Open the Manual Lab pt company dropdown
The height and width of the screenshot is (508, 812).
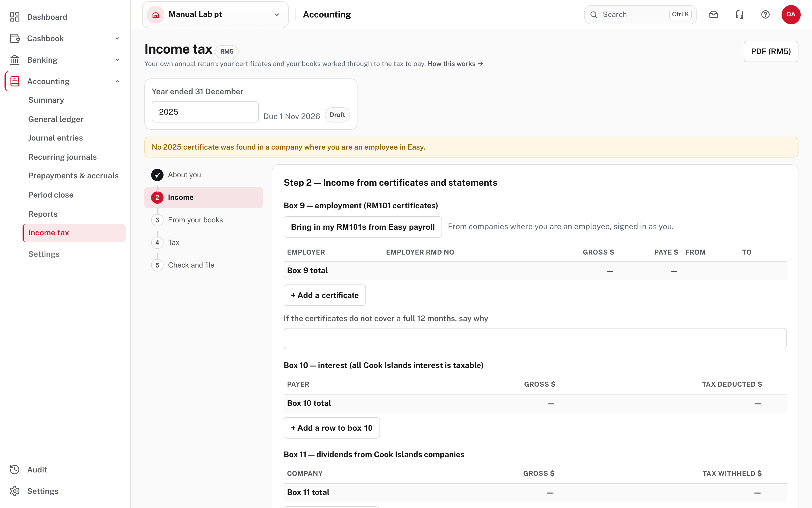tap(215, 14)
